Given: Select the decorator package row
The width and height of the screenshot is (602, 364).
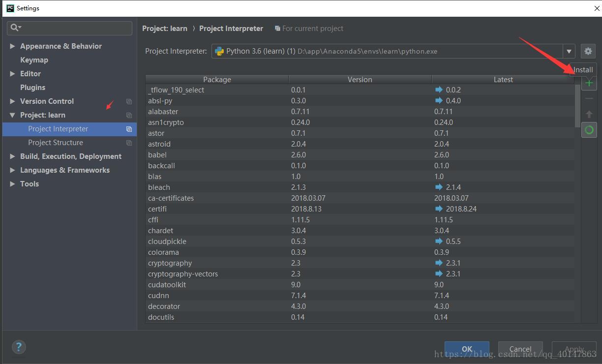Looking at the screenshot, I should [360, 306].
